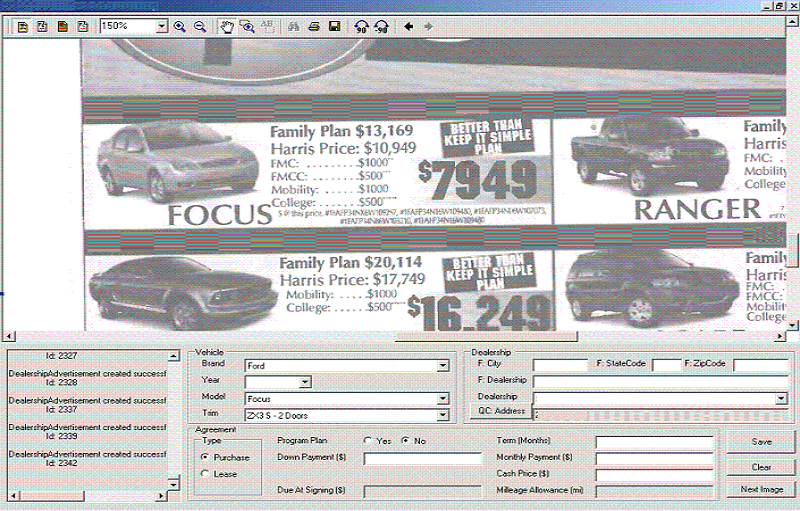Click the log entry Id: 2327

coord(61,355)
